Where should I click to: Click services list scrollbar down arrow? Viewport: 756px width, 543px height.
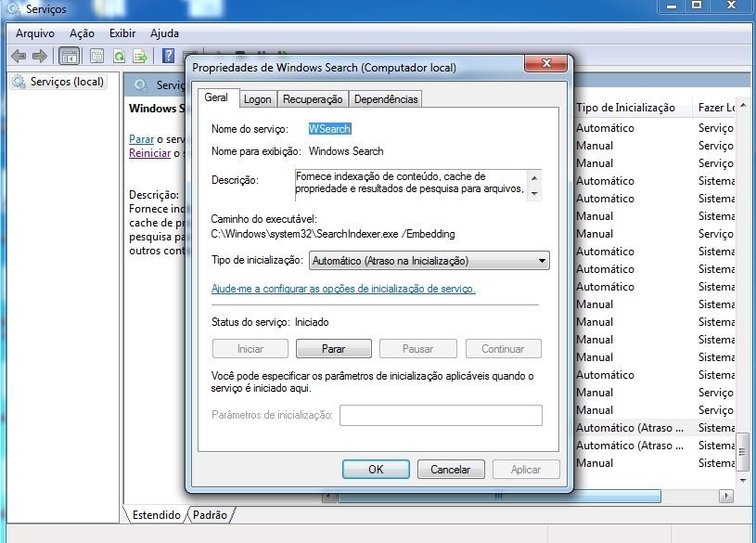click(x=743, y=480)
